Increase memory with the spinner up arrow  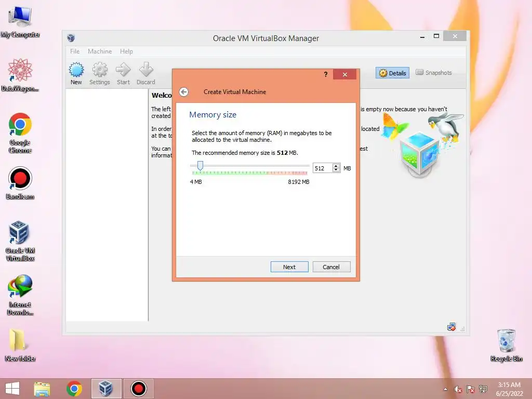336,166
